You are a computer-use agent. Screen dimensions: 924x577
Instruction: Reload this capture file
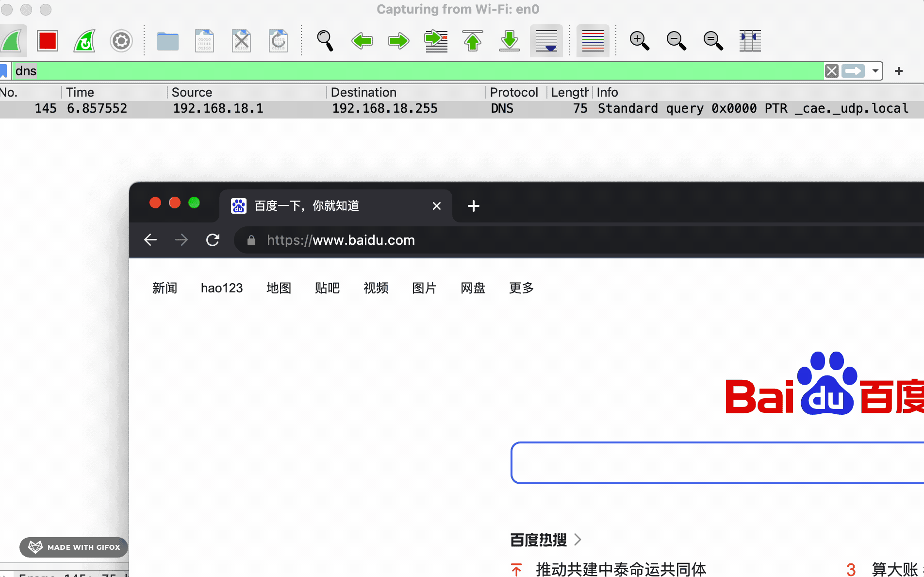click(278, 41)
